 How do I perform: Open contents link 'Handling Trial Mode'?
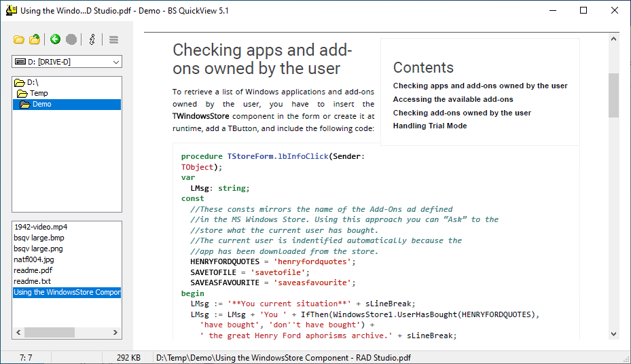[430, 126]
